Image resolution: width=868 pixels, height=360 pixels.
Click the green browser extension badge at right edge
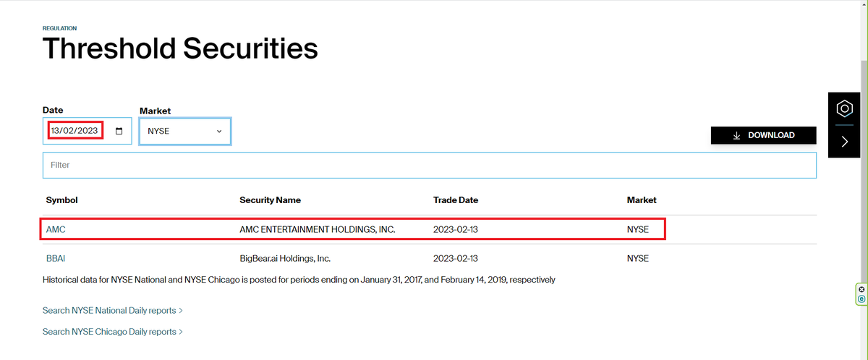861,294
